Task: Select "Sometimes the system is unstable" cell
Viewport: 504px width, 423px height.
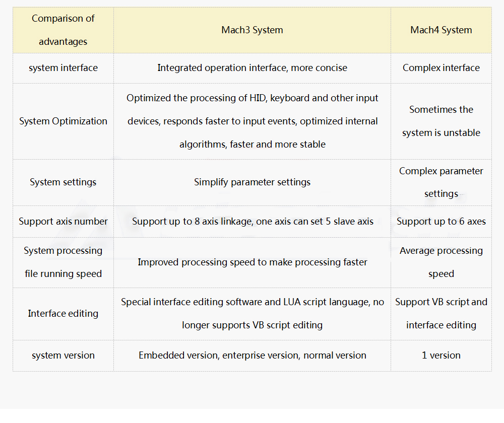Action: [x=441, y=121]
